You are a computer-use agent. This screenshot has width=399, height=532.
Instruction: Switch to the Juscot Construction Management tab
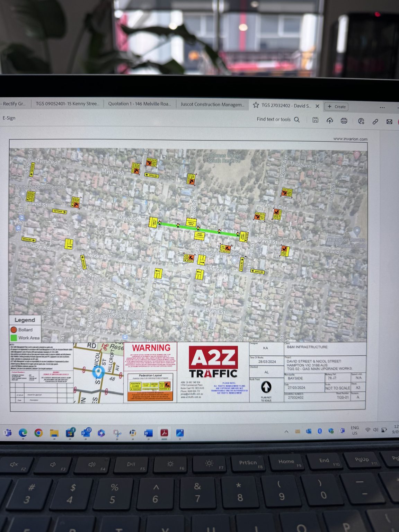pyautogui.click(x=212, y=104)
